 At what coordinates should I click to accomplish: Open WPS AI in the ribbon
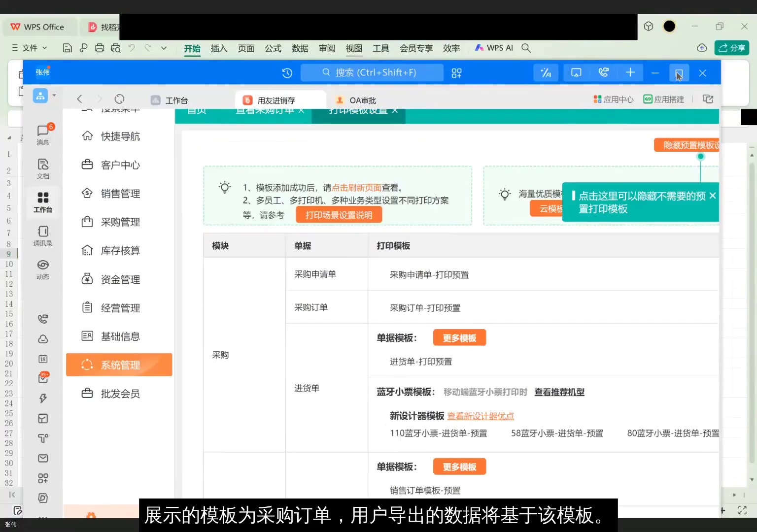[x=493, y=48]
